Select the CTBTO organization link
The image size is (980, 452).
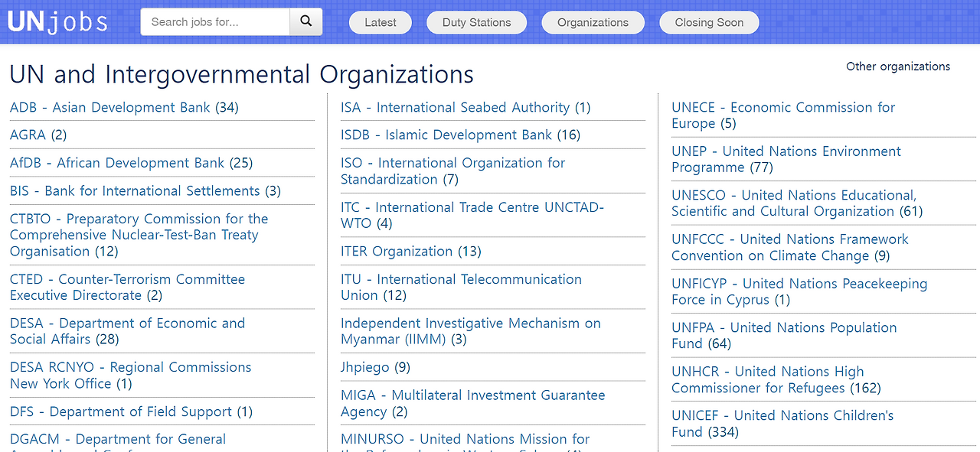139,234
